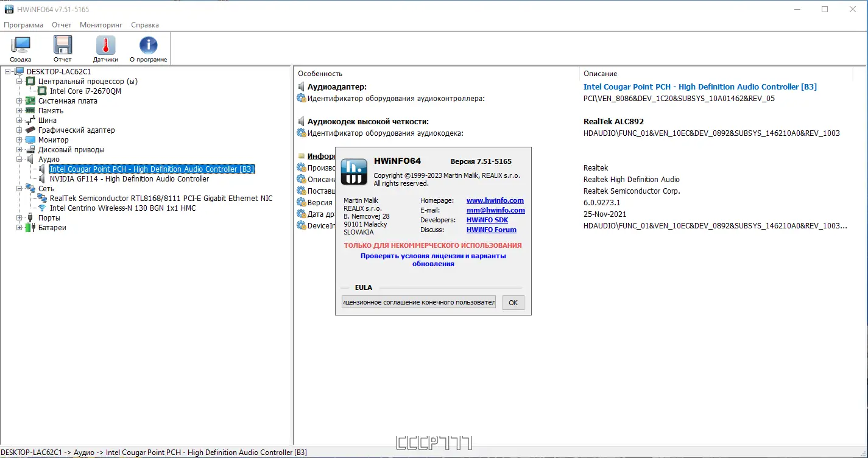
Task: Click the memory module icon beside Память
Action: pyautogui.click(x=30, y=111)
